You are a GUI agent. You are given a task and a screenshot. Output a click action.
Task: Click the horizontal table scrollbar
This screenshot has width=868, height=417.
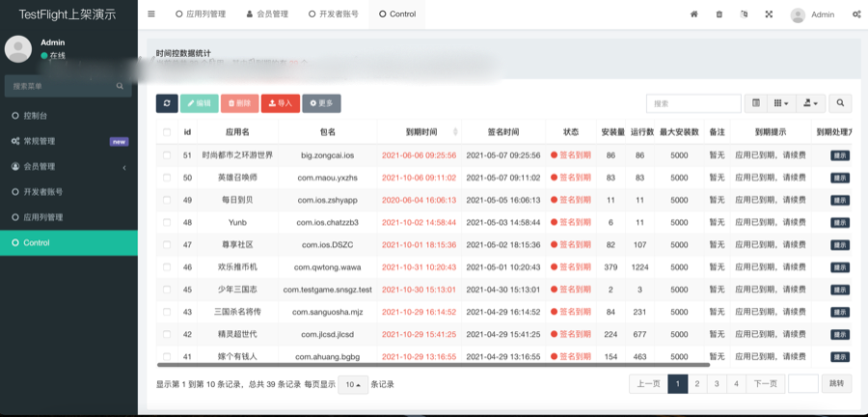point(434,366)
